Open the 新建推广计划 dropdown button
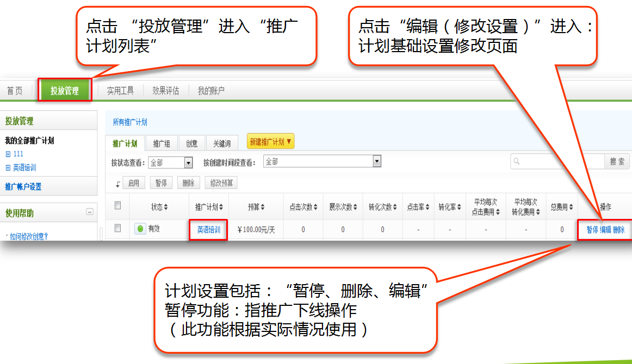 (x=271, y=142)
